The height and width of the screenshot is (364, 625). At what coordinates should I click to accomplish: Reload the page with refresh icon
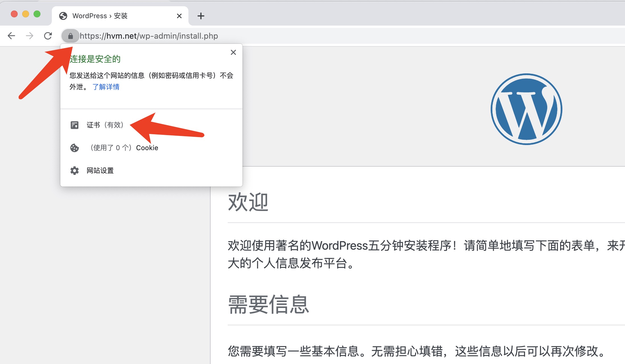click(48, 36)
